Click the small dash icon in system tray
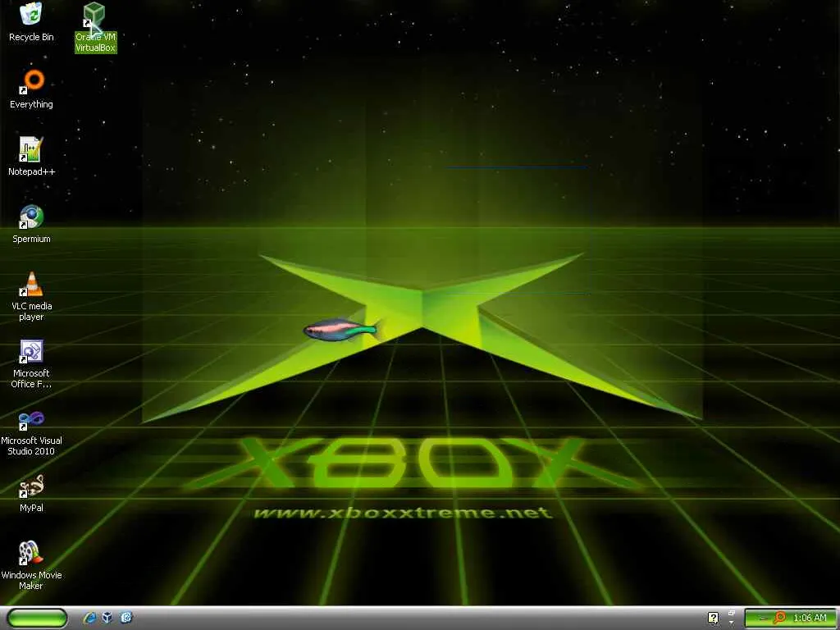This screenshot has width=840, height=630. pos(764,619)
